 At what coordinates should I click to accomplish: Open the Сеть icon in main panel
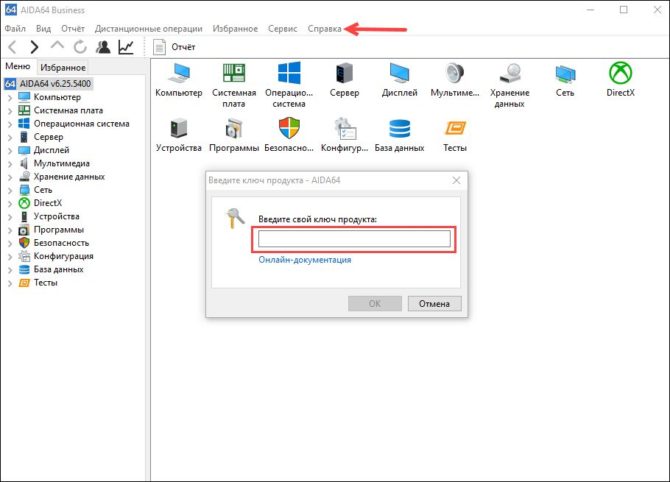565,74
